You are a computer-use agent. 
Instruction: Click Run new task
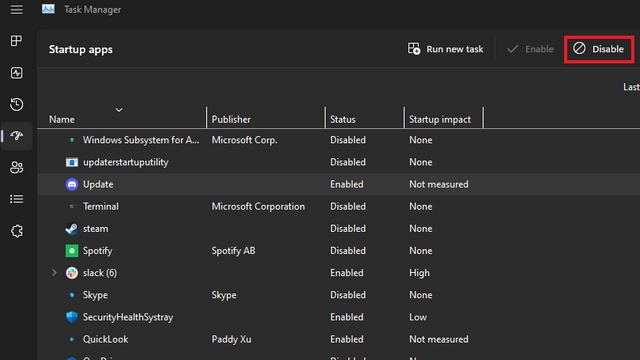(x=445, y=49)
